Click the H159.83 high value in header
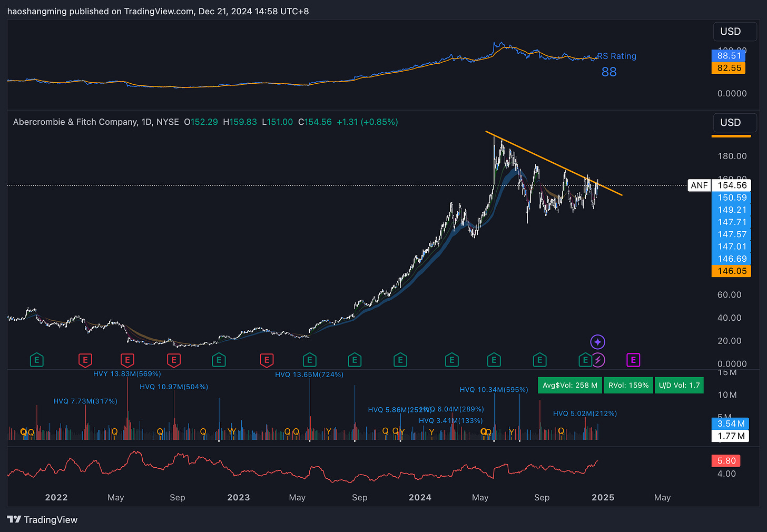Image resolution: width=767 pixels, height=532 pixels. click(240, 122)
